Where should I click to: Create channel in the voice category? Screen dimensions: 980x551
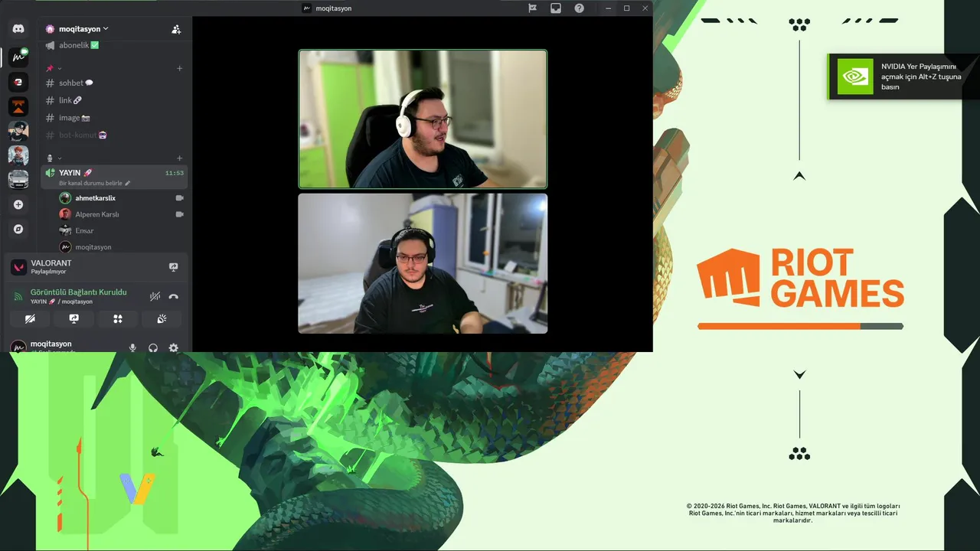180,158
